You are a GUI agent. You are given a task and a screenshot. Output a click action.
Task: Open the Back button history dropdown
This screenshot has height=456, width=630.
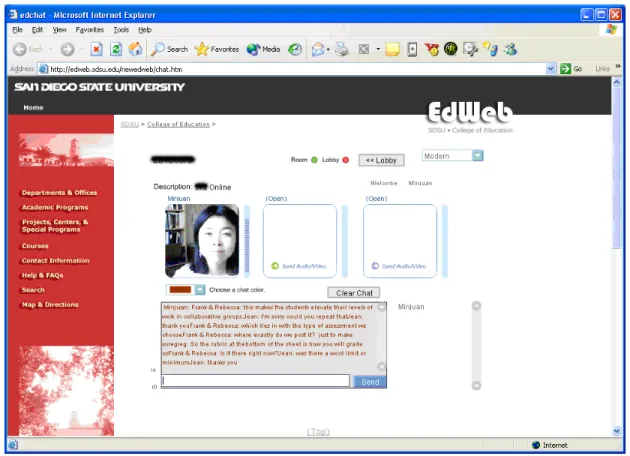pos(51,49)
